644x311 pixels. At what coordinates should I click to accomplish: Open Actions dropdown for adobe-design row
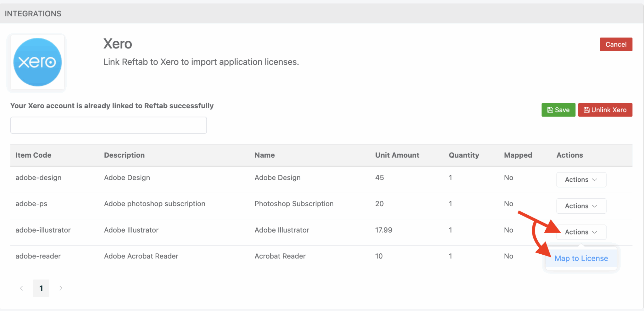coord(581,180)
